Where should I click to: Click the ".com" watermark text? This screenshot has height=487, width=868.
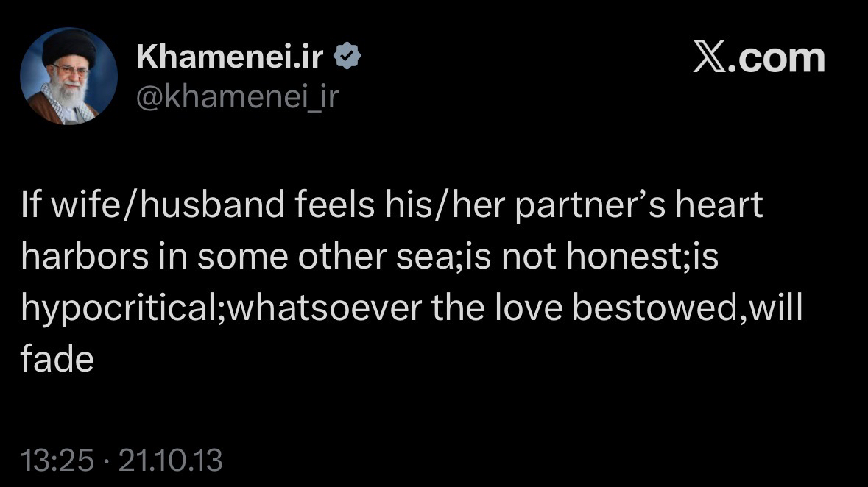click(x=777, y=58)
